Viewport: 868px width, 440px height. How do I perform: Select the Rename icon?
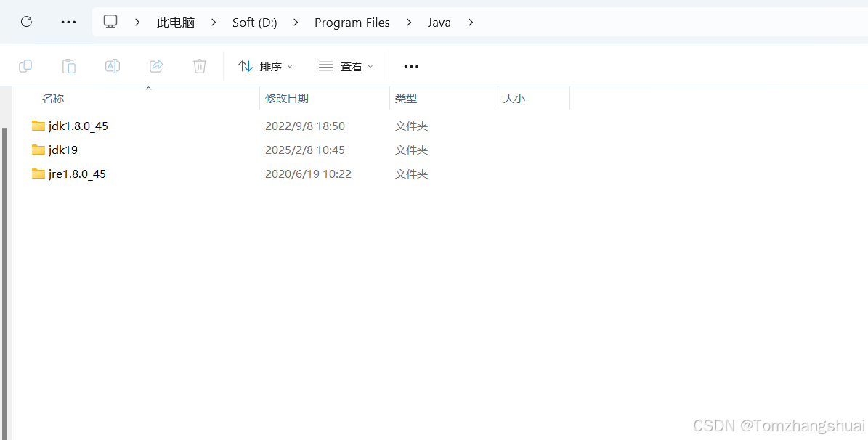[113, 65]
